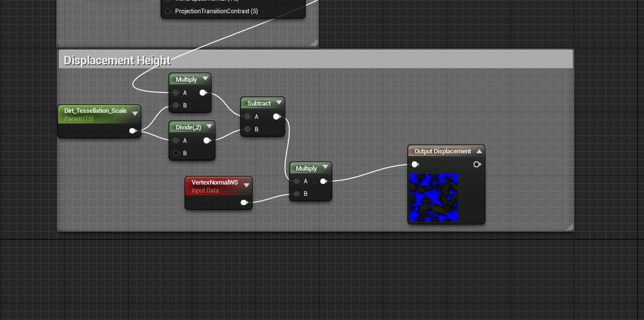Click the lower Multiply node's B input pin

296,194
